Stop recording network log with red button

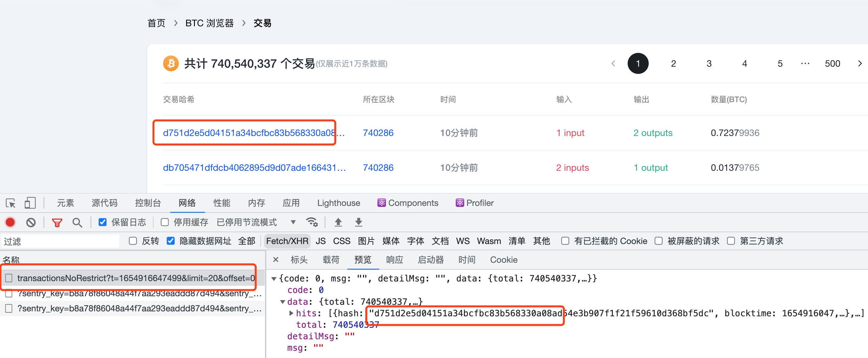coord(10,222)
